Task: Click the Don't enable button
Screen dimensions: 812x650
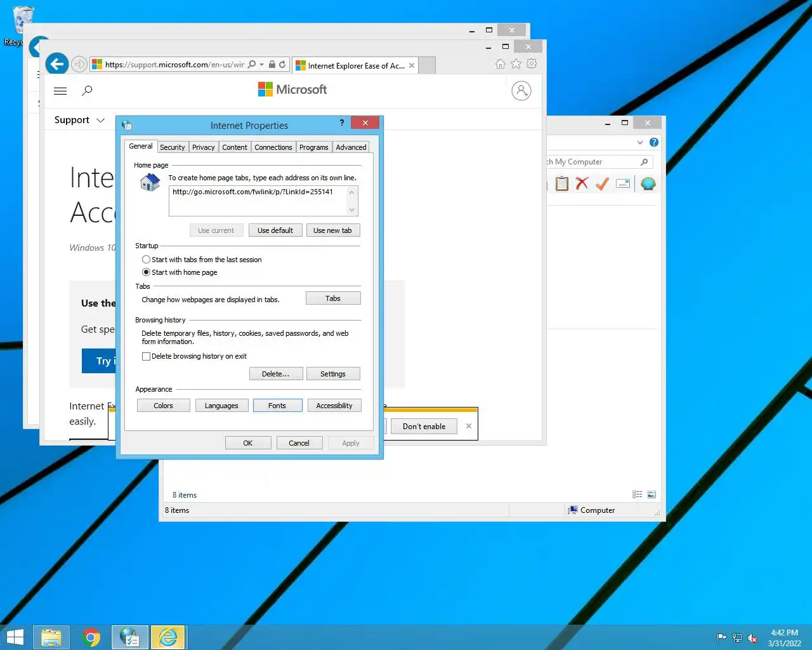Action: [424, 427]
